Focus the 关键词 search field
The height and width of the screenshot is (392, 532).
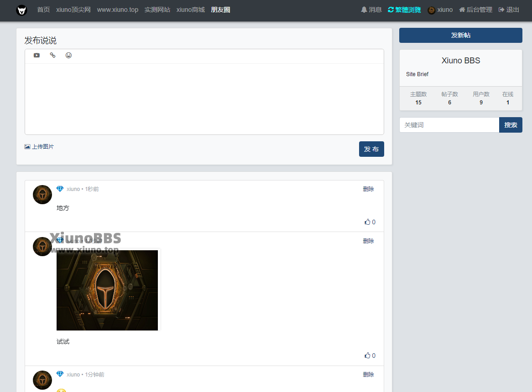pyautogui.click(x=449, y=125)
